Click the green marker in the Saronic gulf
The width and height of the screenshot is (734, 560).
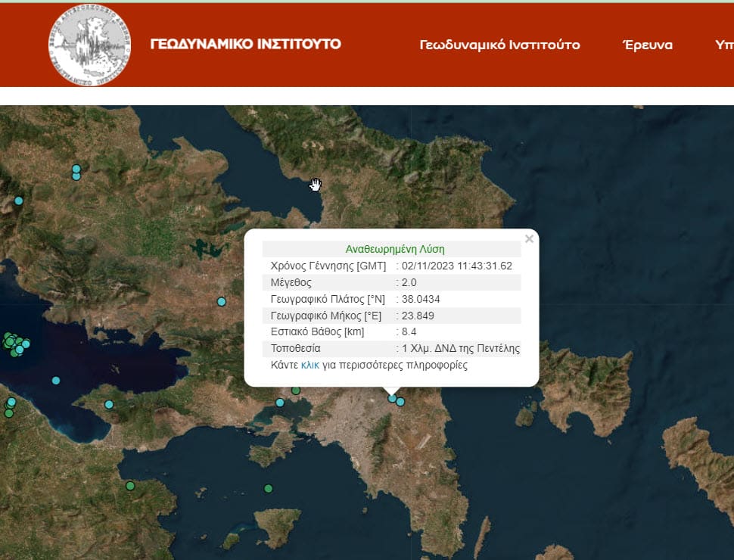coord(268,489)
